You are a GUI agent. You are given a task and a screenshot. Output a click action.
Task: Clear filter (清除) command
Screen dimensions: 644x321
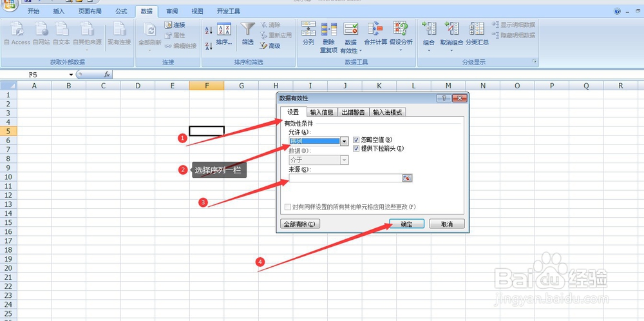[270, 25]
